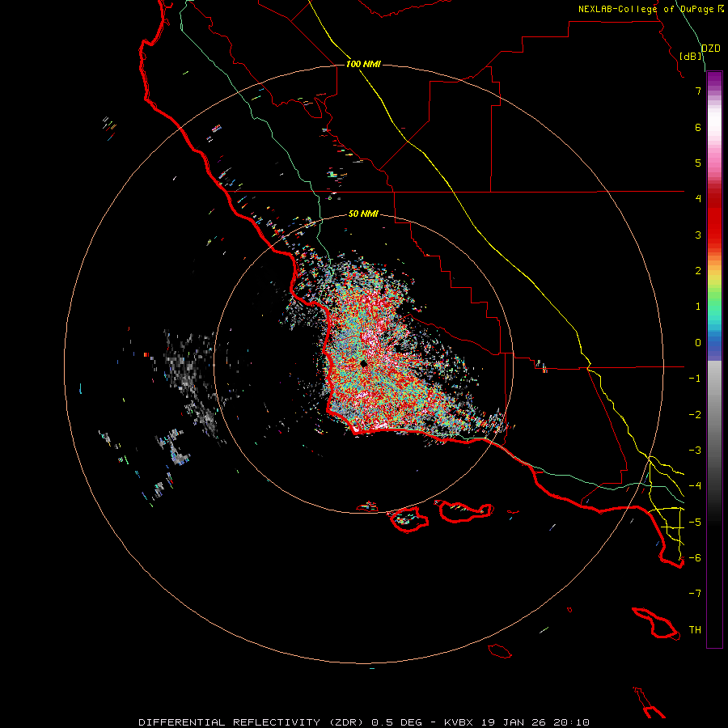This screenshot has width=728, height=728.
Task: Click the 7 dB value on color scale
Action: [x=698, y=91]
